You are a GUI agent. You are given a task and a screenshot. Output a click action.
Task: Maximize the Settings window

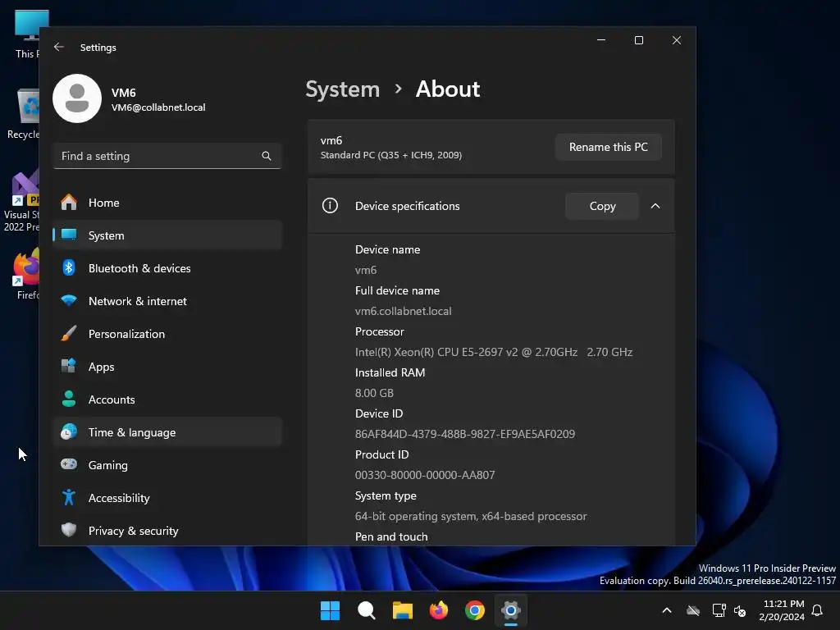pos(638,40)
